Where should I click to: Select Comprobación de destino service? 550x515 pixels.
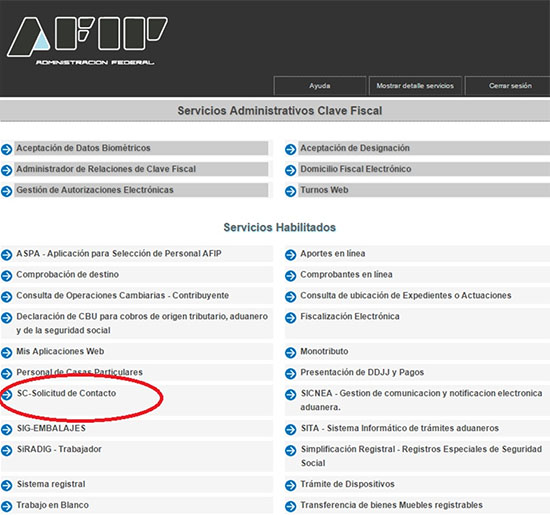coord(67,274)
